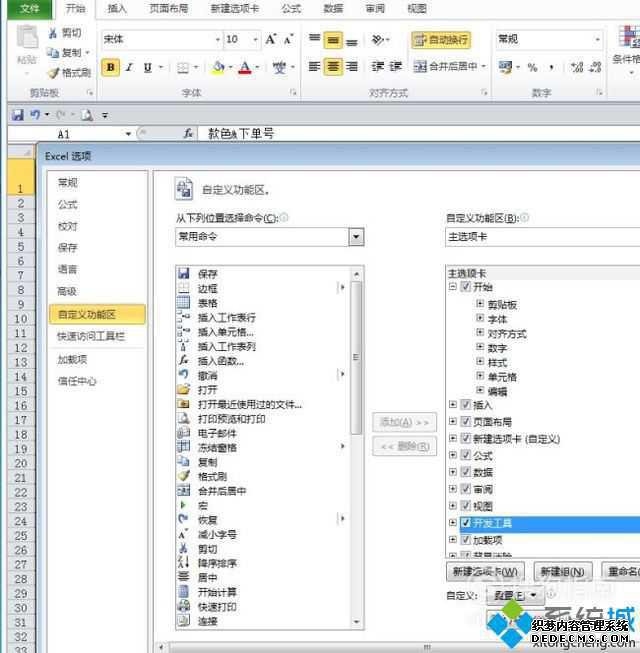Click the middle vertical align icon
Image resolution: width=640 pixels, height=653 pixels.
point(333,40)
